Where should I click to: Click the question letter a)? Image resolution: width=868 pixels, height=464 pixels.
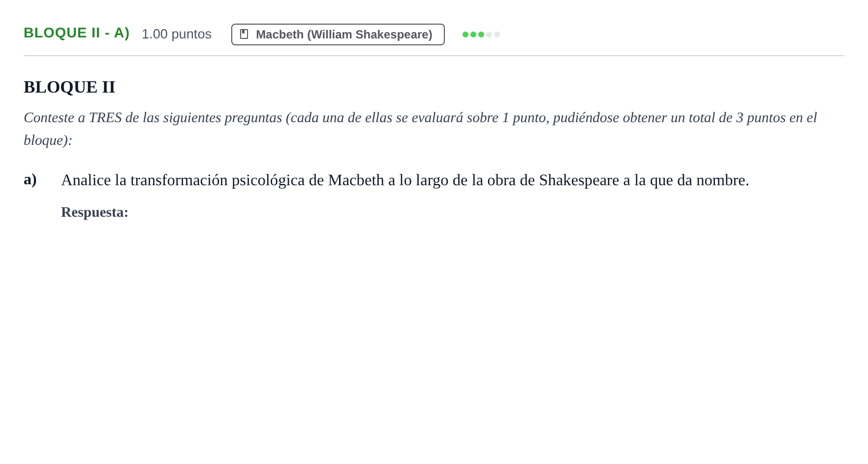[31, 180]
